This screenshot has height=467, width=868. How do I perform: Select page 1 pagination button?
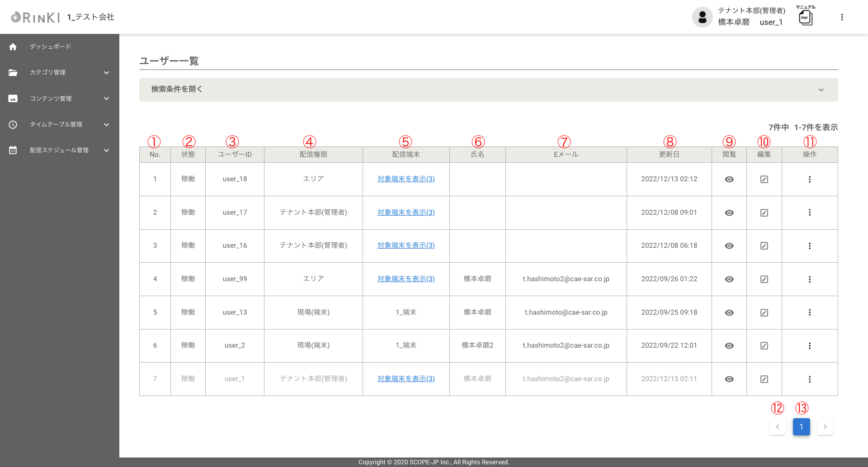[x=801, y=427]
